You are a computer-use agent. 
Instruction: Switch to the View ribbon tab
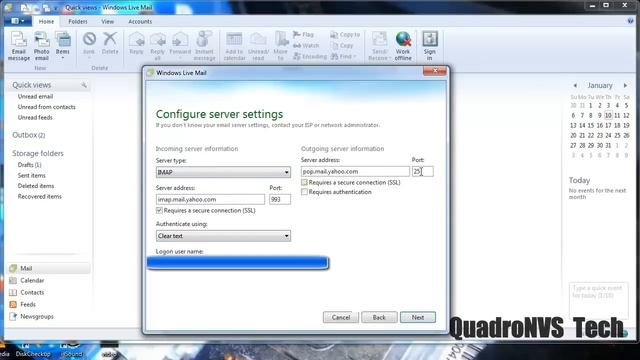pyautogui.click(x=107, y=22)
